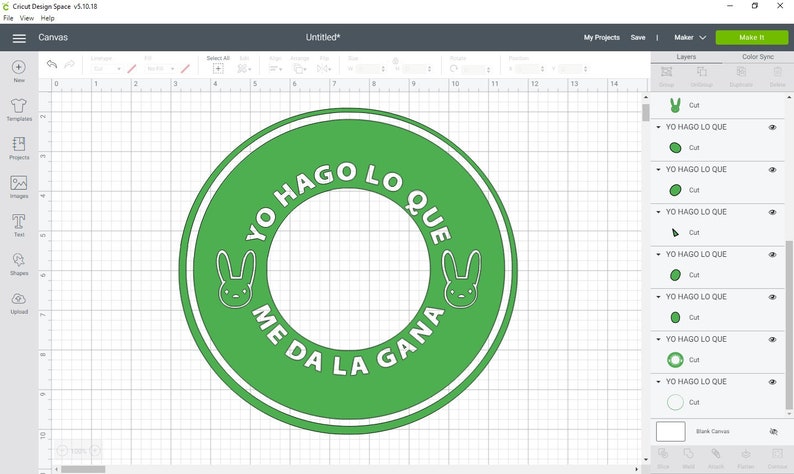Click the Canvas title label

point(53,37)
